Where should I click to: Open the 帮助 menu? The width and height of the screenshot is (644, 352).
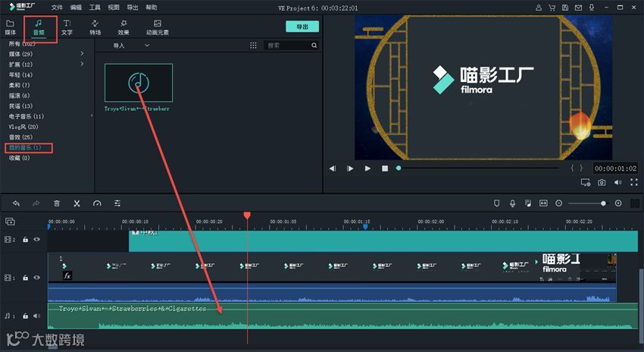tap(151, 8)
